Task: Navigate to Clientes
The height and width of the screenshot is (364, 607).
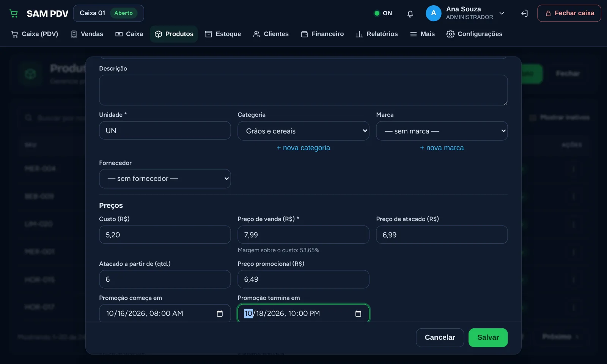Action: pyautogui.click(x=271, y=34)
